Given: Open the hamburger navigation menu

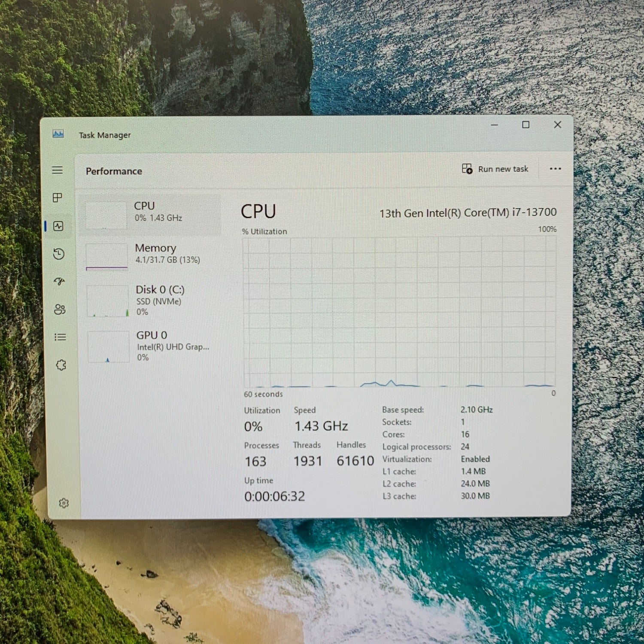Looking at the screenshot, I should click(58, 170).
